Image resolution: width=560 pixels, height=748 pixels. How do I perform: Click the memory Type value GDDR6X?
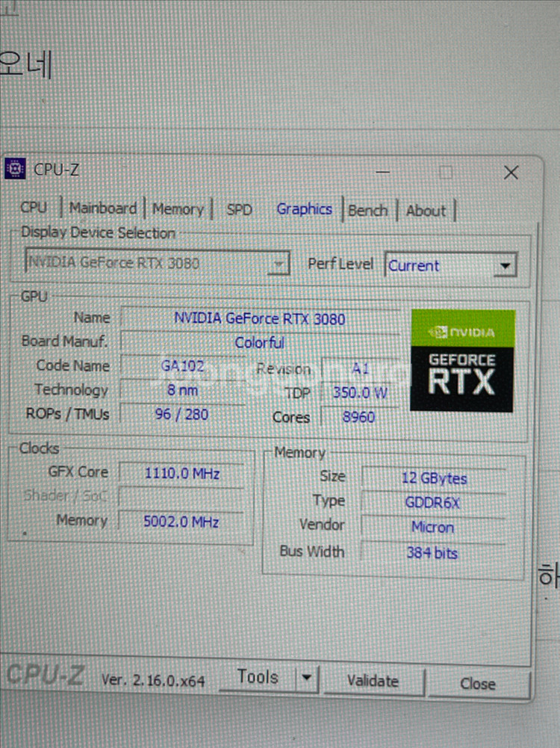433,503
